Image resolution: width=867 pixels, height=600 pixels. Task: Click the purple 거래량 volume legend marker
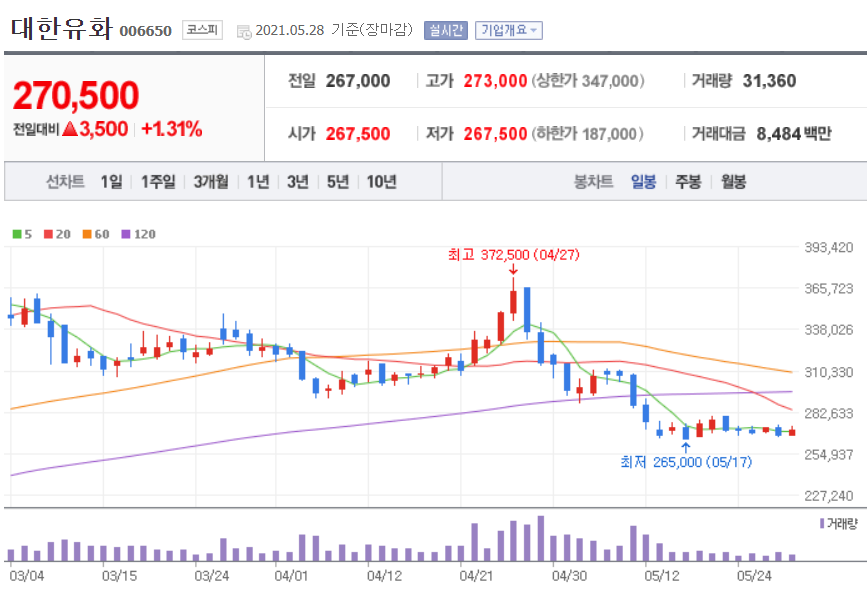[822, 523]
